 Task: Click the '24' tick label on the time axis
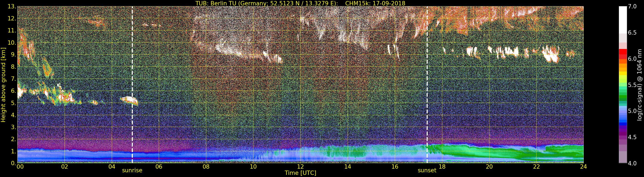(583, 167)
